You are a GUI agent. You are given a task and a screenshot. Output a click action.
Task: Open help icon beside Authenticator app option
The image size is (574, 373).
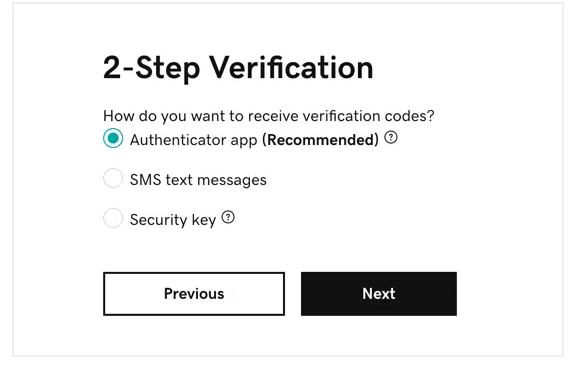point(391,138)
